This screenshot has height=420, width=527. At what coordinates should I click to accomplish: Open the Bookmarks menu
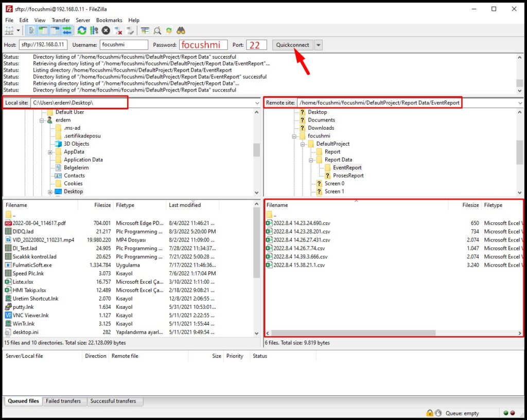(109, 20)
